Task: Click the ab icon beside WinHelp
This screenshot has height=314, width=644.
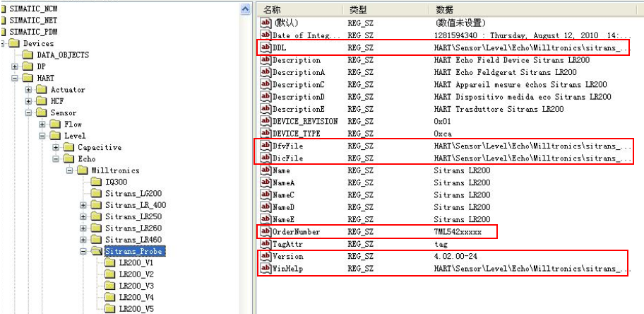Action: coord(266,269)
